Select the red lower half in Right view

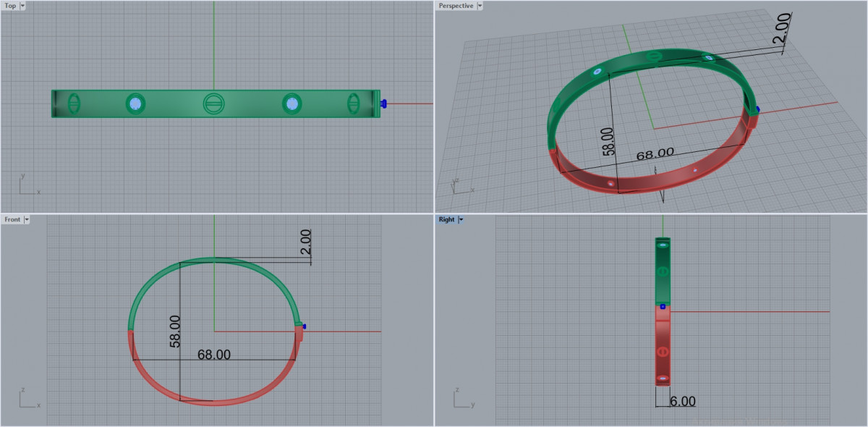coord(663,346)
